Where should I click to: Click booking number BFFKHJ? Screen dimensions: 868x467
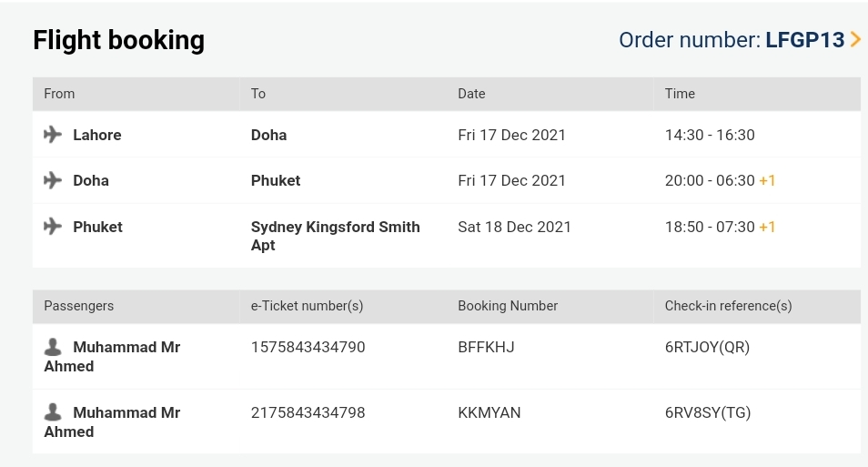(x=486, y=347)
